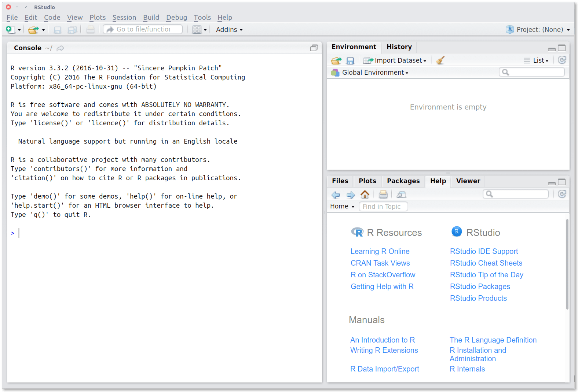Image resolution: width=578 pixels, height=392 pixels.
Task: Click the Save All documents icon
Action: (72, 30)
